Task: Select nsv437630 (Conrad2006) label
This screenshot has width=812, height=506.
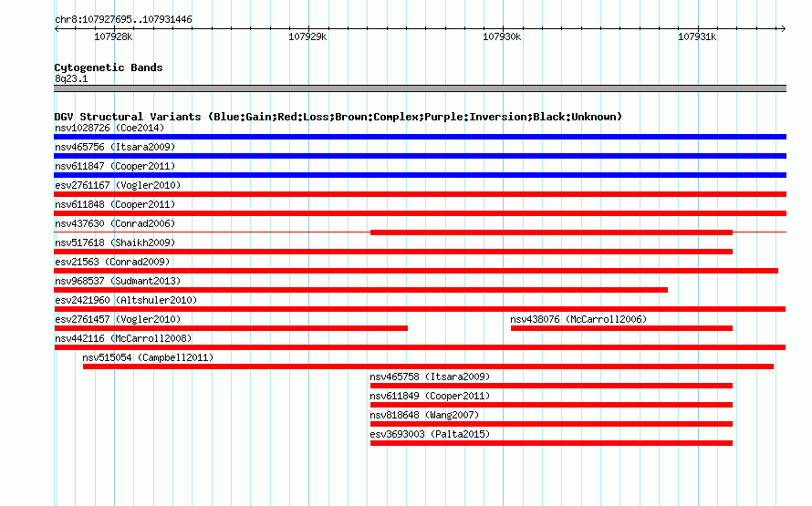Action: point(115,223)
